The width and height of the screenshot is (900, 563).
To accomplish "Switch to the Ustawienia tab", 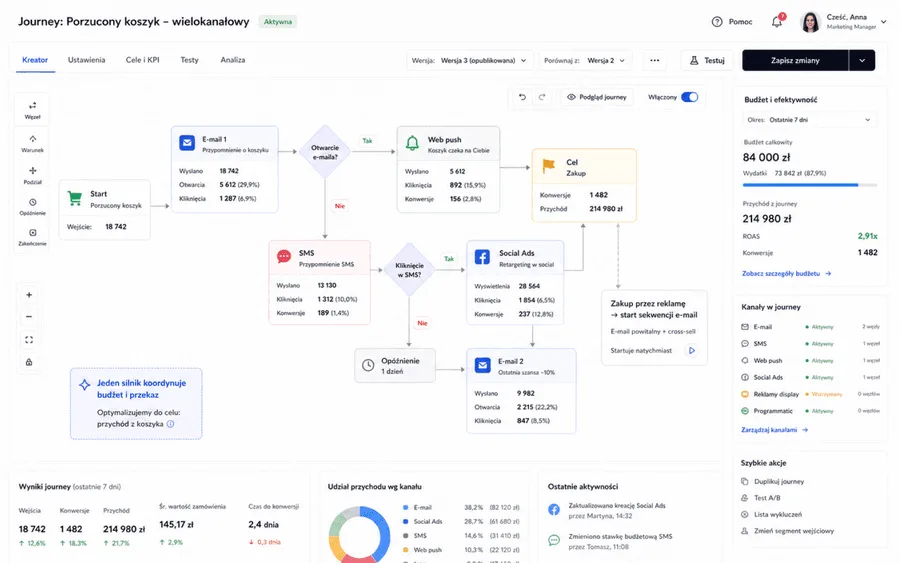I will 86,60.
